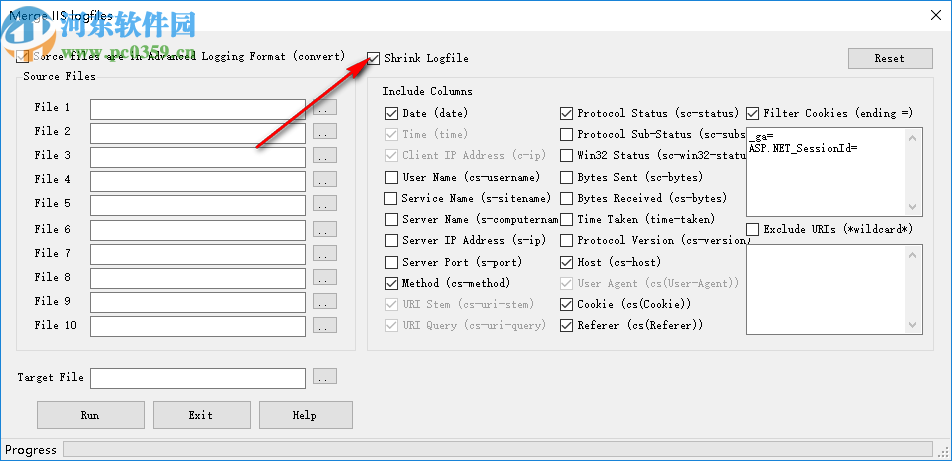The height and width of the screenshot is (461, 952).
Task: Focus the File 7 path field
Action: (198, 254)
